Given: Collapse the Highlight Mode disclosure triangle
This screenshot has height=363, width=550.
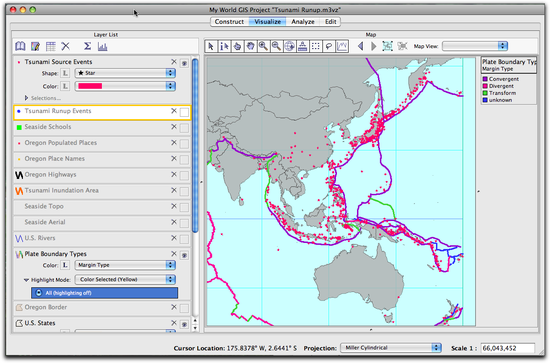Looking at the screenshot, I should [26, 280].
